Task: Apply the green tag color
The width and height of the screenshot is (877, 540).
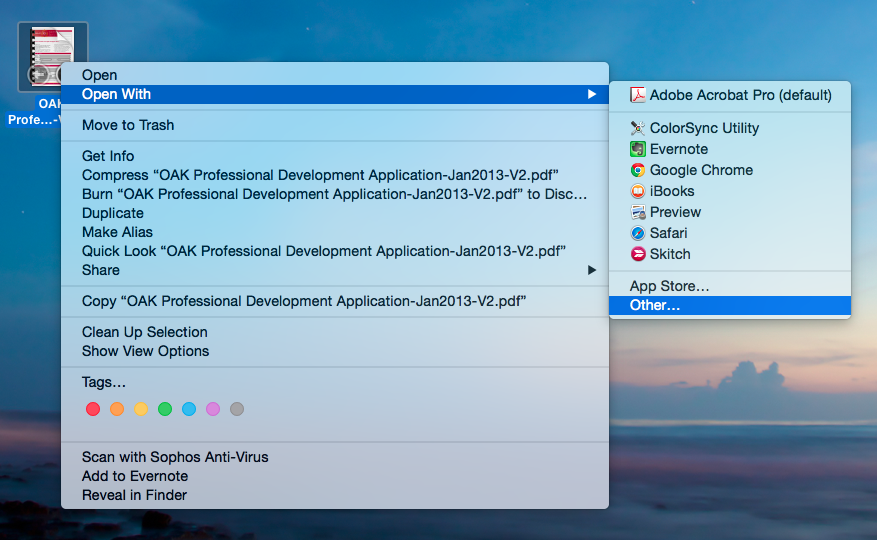Action: coord(165,409)
